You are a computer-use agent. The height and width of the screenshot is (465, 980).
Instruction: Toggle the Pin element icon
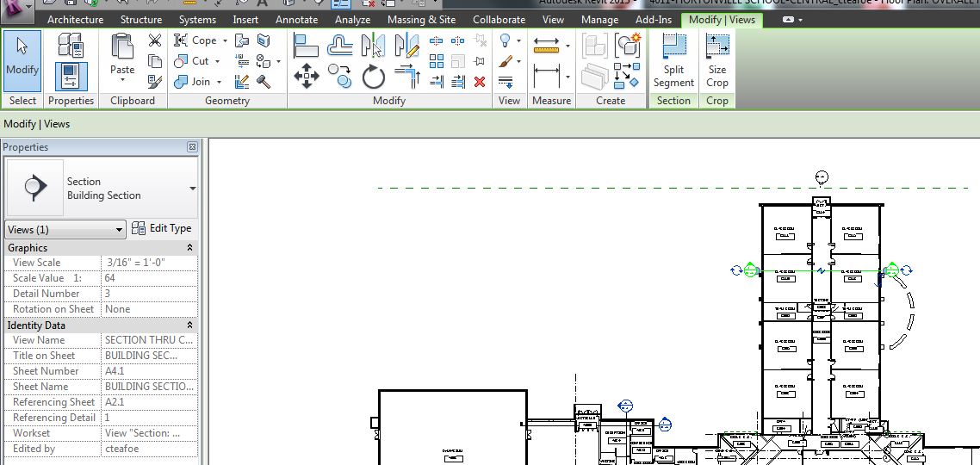click(x=480, y=61)
